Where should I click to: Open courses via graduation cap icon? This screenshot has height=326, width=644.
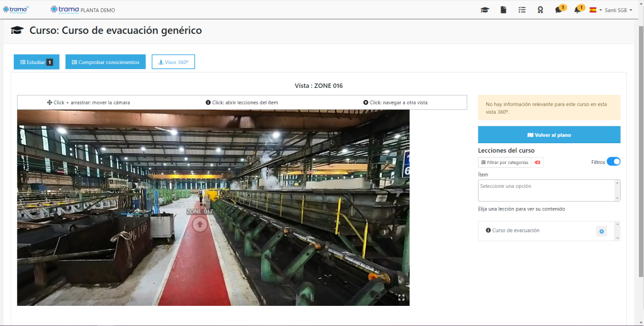coord(484,10)
